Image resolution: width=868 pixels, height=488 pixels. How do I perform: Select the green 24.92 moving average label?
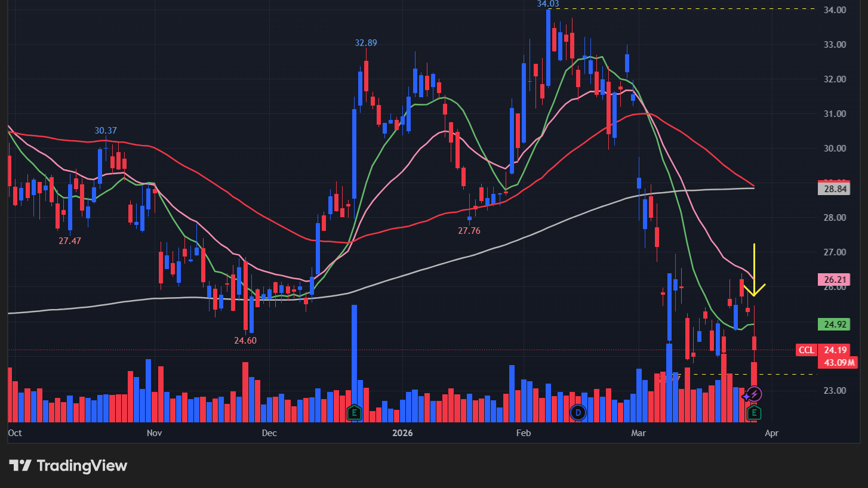pyautogui.click(x=833, y=325)
